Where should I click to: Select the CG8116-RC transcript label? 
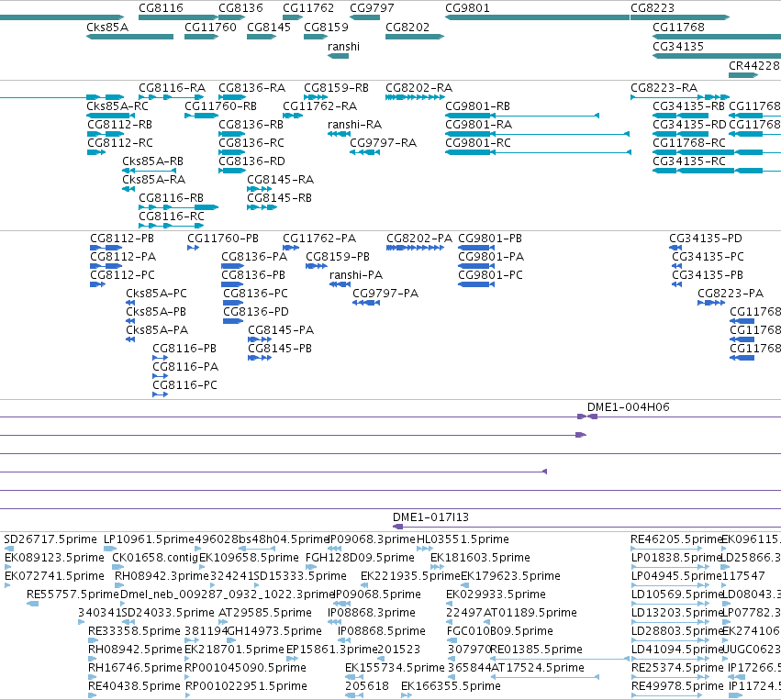pyautogui.click(x=172, y=217)
